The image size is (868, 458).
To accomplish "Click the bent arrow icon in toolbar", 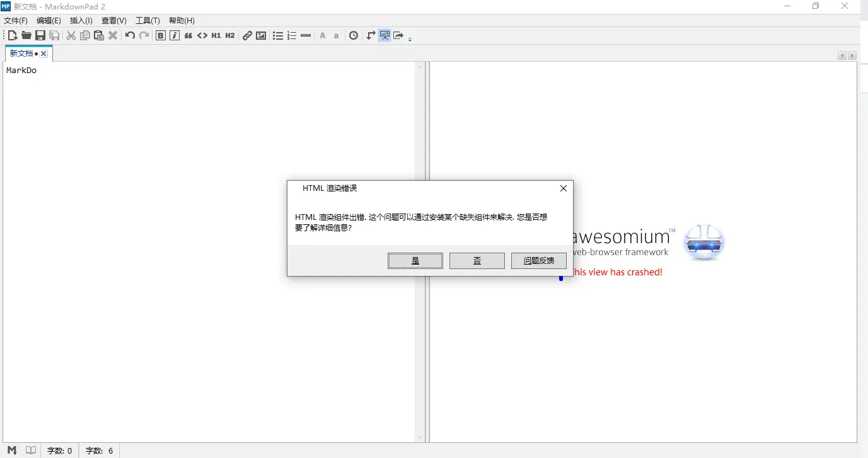I will (x=371, y=35).
